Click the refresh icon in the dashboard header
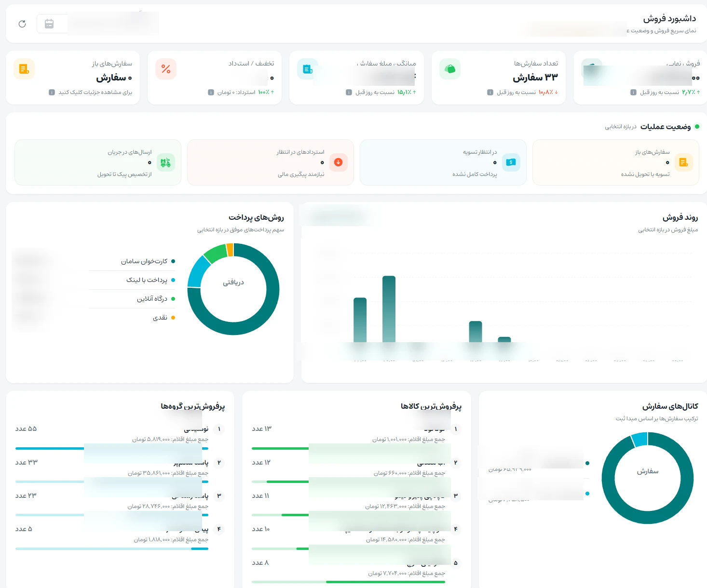 click(x=22, y=24)
